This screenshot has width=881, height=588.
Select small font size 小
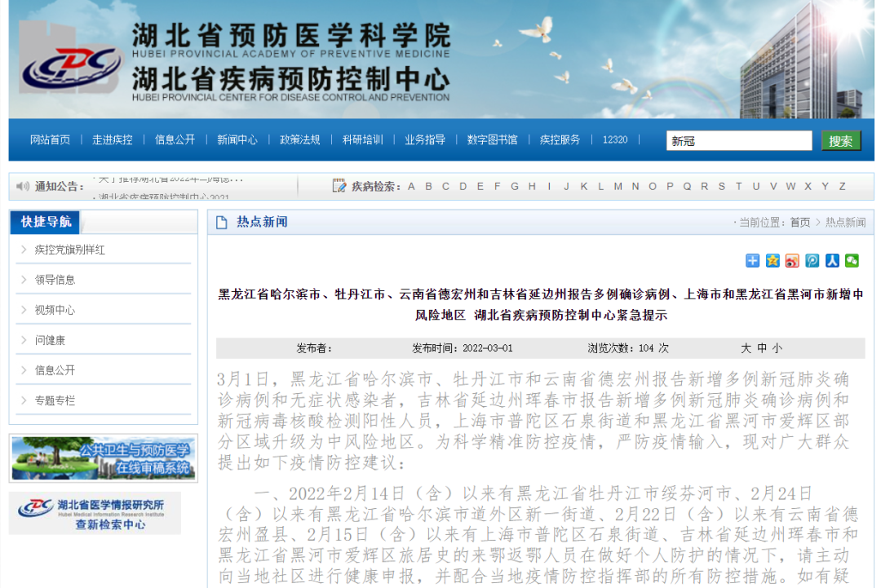coord(777,348)
